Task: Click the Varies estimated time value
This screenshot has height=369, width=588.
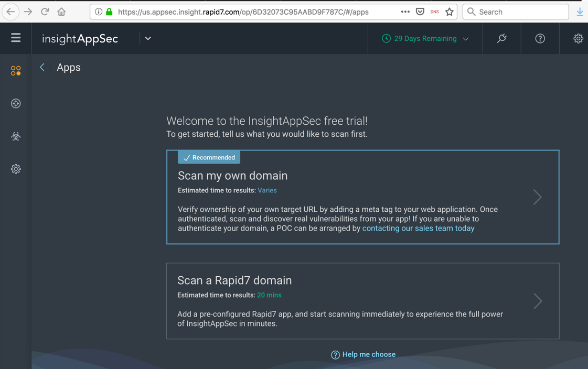Action: tap(267, 190)
